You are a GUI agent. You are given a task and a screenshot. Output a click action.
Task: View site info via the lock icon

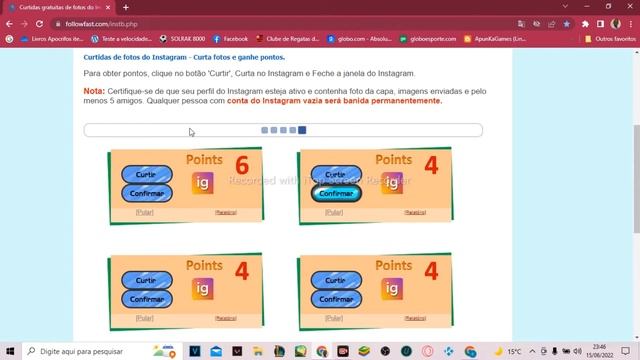(x=58, y=24)
